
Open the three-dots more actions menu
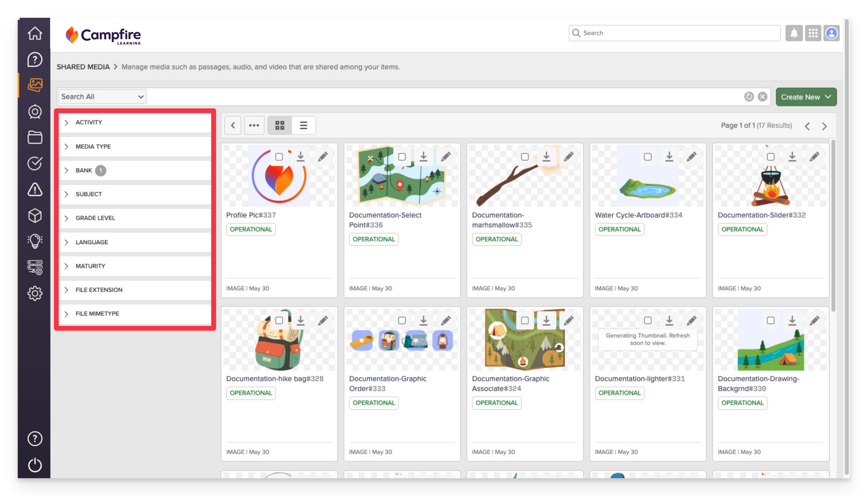coord(254,125)
